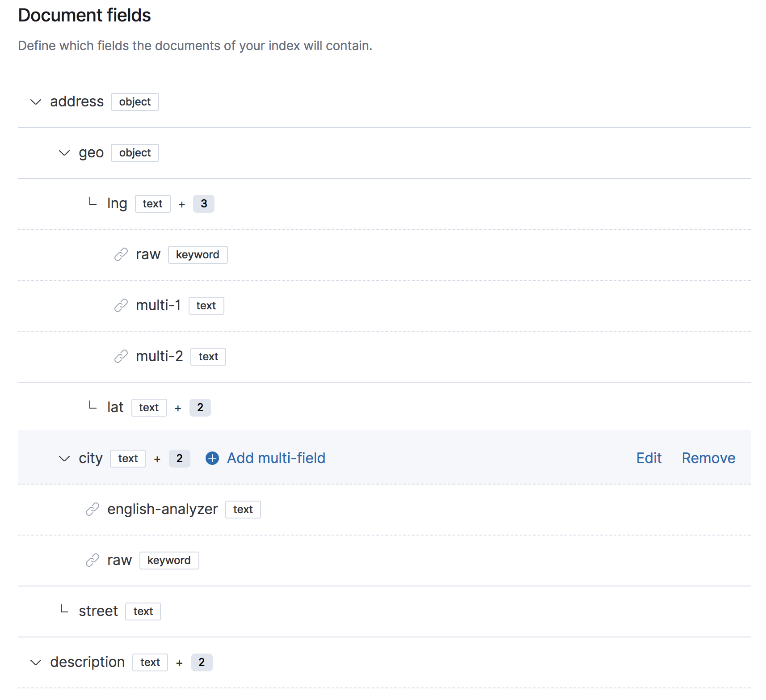Click the raw name under lng

point(148,255)
